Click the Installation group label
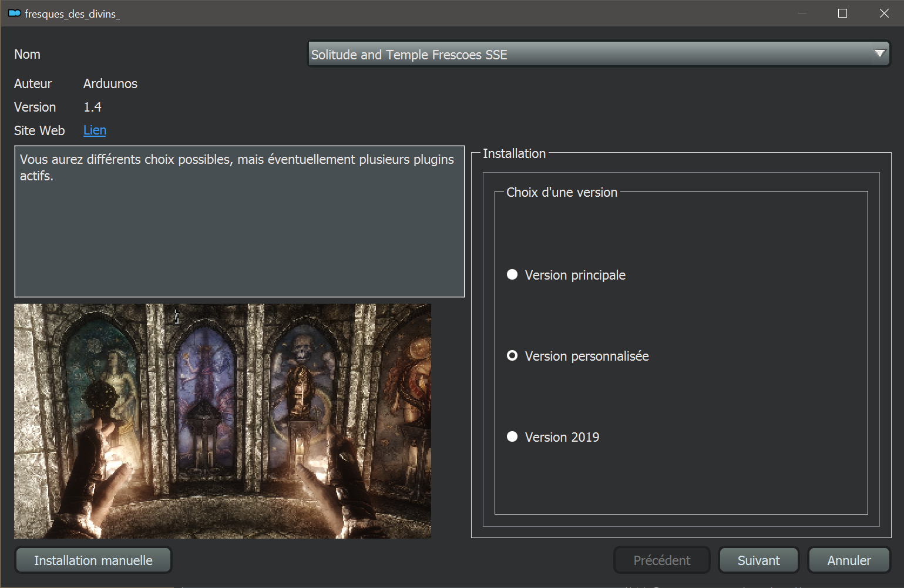Viewport: 904px width, 588px height. point(514,154)
